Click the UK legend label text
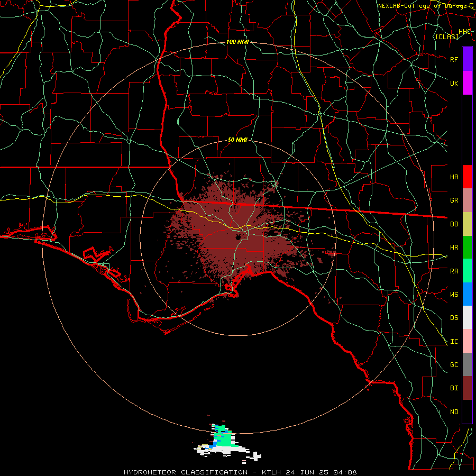 (454, 83)
